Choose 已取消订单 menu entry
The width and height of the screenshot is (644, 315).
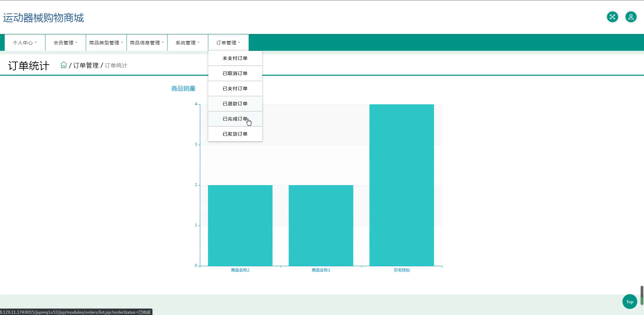point(235,73)
